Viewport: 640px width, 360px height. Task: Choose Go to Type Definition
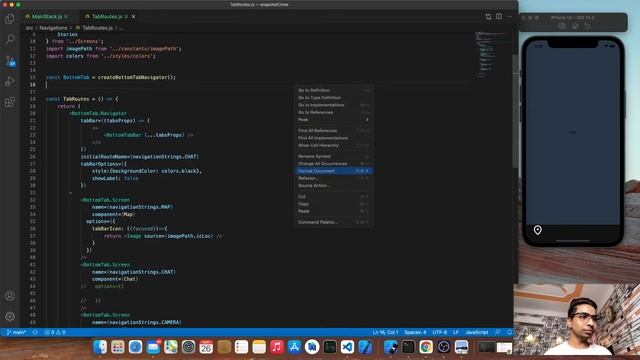point(333,98)
